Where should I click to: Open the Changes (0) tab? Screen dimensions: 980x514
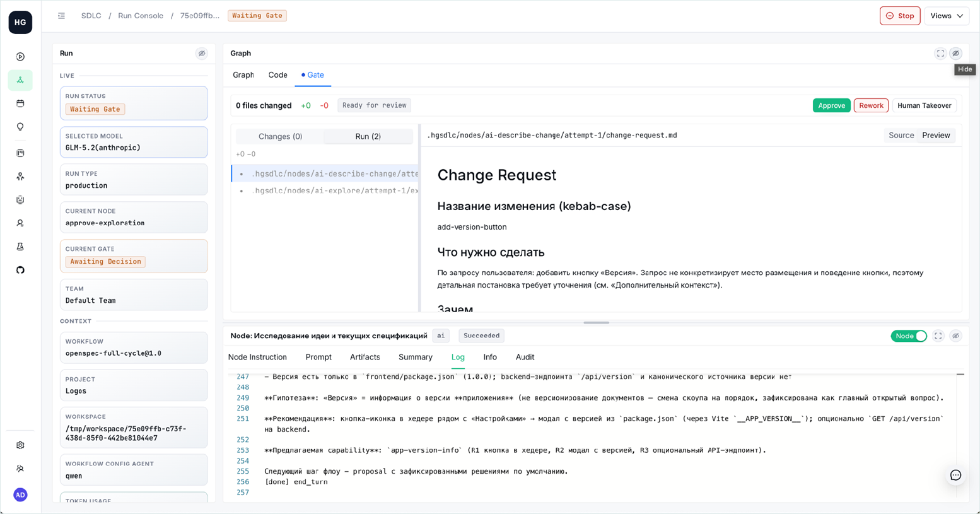[280, 136]
